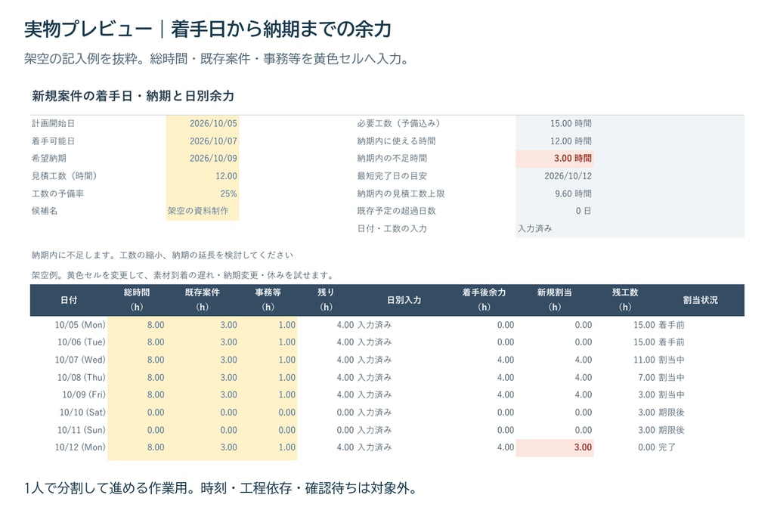Select the 着手可能日 cell 2026/10/07
Screen dimensions: 774x532
click(203, 141)
